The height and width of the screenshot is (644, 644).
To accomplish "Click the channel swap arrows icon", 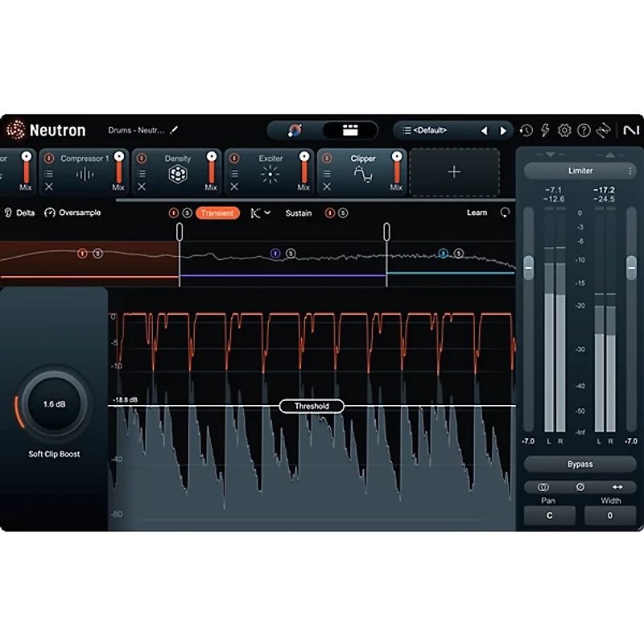I will pos(617,486).
